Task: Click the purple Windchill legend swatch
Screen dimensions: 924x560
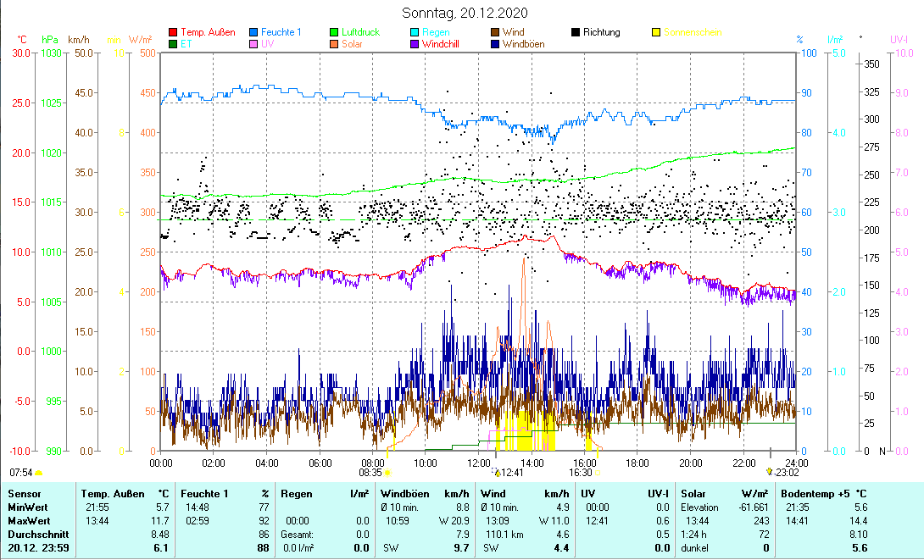Action: 414,44
